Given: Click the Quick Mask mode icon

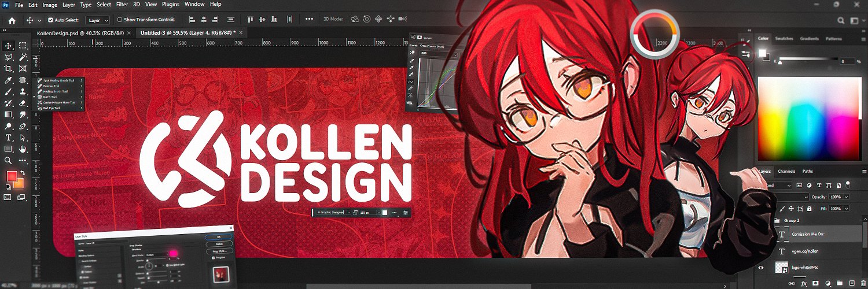Looking at the screenshot, I should [x=8, y=197].
